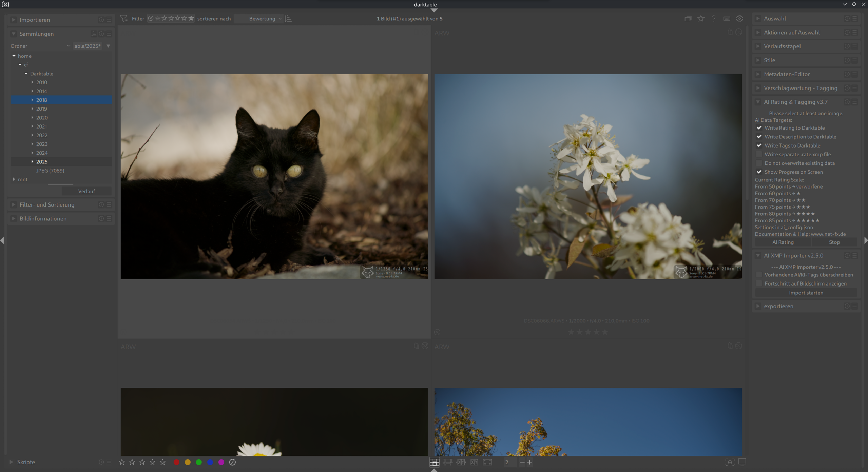This screenshot has width=868, height=472.
Task: Apply the red color label
Action: [176, 462]
